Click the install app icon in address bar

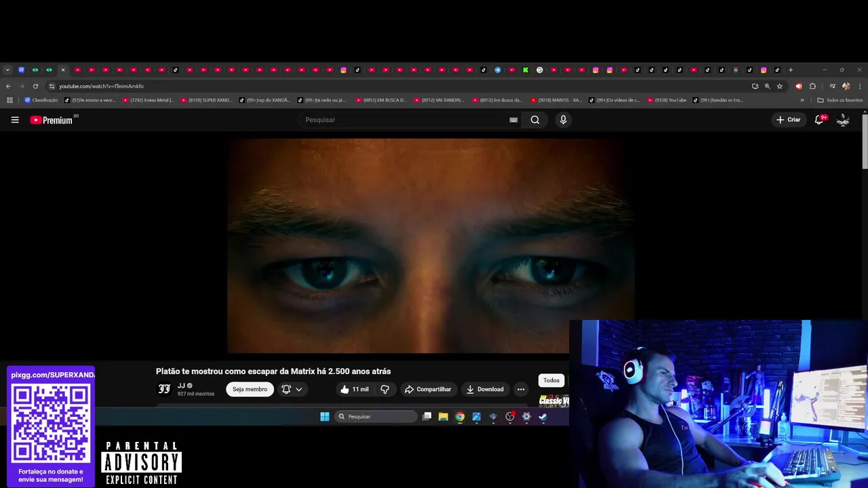pyautogui.click(x=755, y=86)
